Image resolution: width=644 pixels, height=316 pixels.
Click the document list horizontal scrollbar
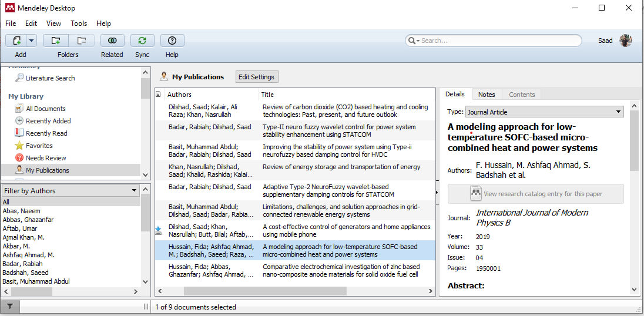(x=266, y=291)
